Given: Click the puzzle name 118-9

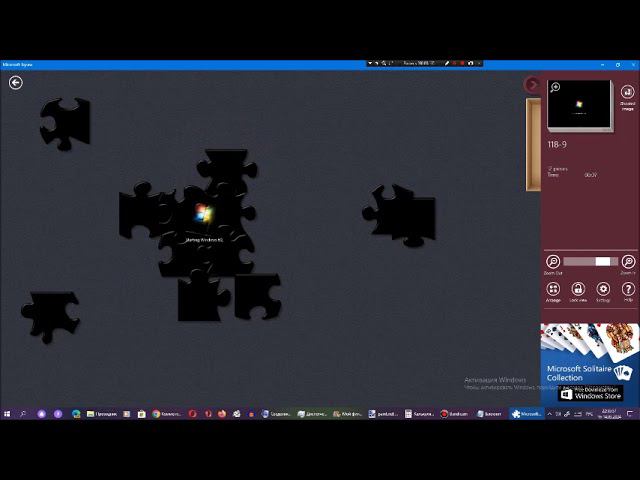Looking at the screenshot, I should (x=557, y=144).
